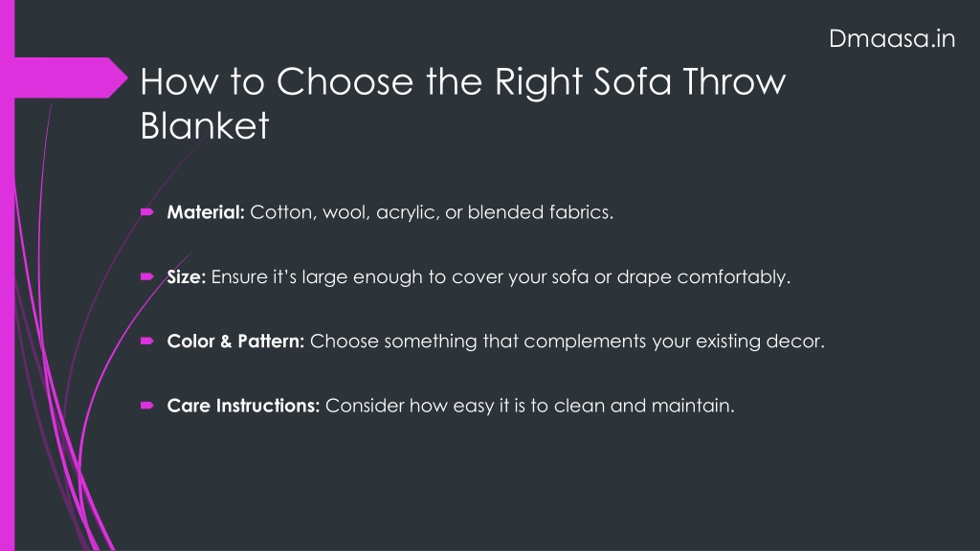980x551 pixels.
Task: Click the bold 'Care Instructions:' label
Action: pos(243,406)
